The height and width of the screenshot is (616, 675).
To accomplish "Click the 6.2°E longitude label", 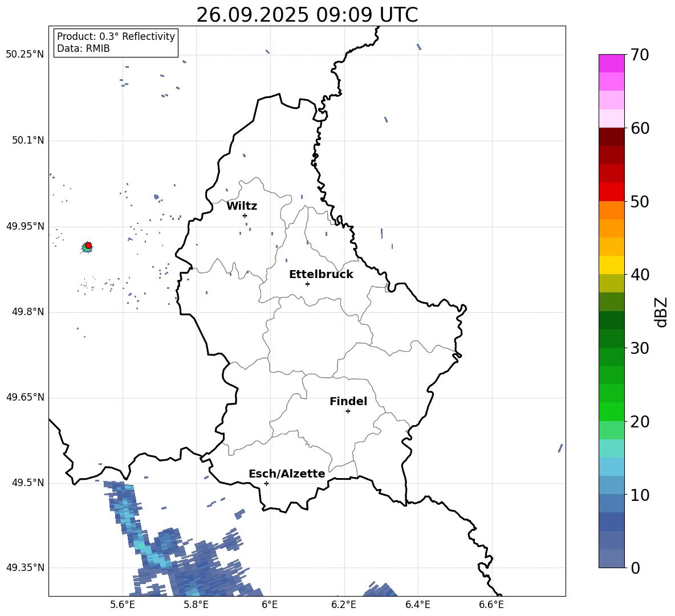I will click(x=344, y=605).
